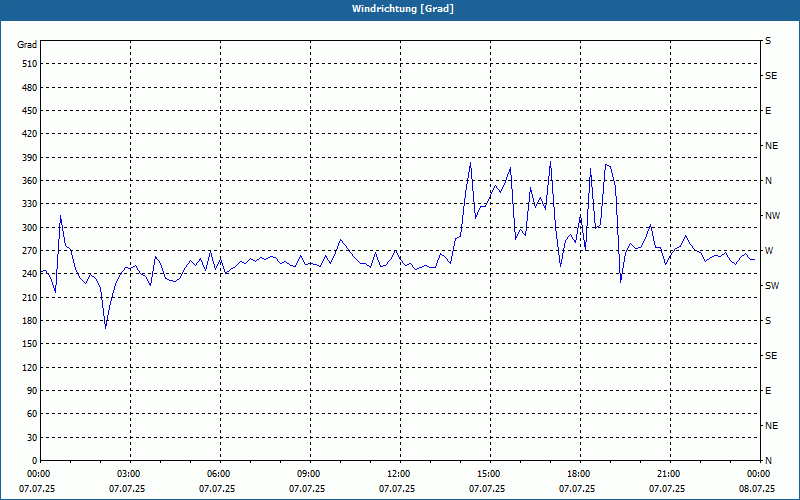Click the 240 y-axis value
The image size is (800, 500).
(30, 274)
